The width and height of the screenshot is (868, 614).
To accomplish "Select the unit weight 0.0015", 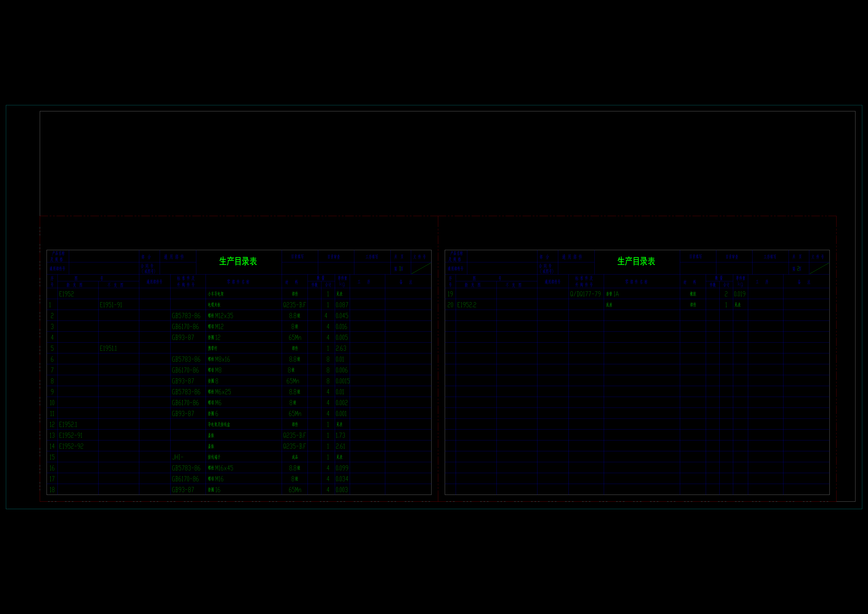I will [x=343, y=381].
